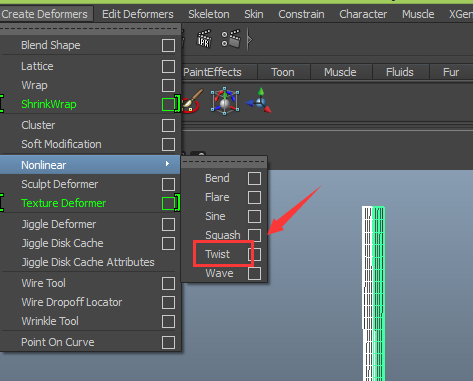
Task: Open the Skeleton menu
Action: click(209, 14)
